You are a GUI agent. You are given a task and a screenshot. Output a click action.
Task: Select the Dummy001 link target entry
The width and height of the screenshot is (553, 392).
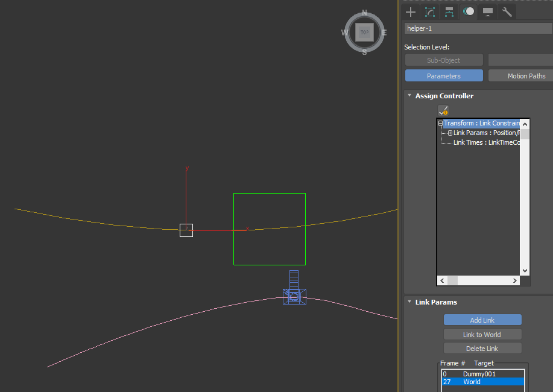click(x=479, y=374)
